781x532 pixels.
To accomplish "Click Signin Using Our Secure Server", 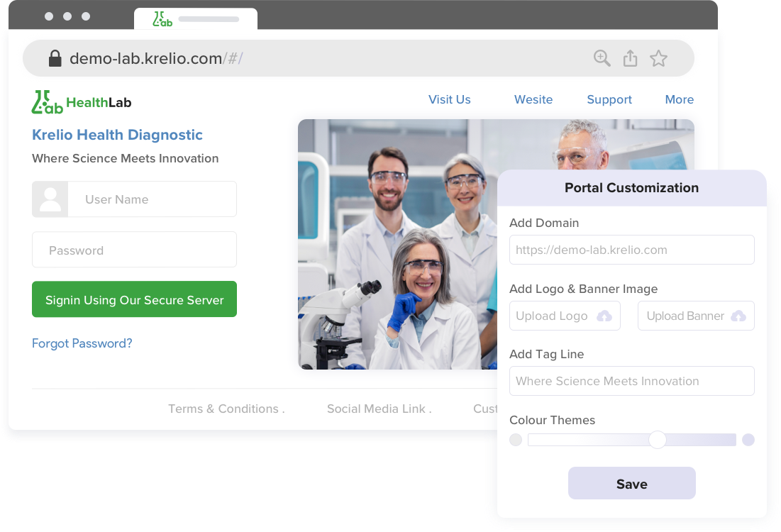I will [x=134, y=299].
